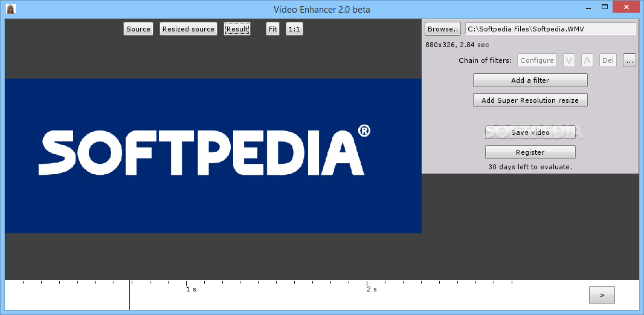644x315 pixels.
Task: Switch preview to Source view
Action: 138,29
